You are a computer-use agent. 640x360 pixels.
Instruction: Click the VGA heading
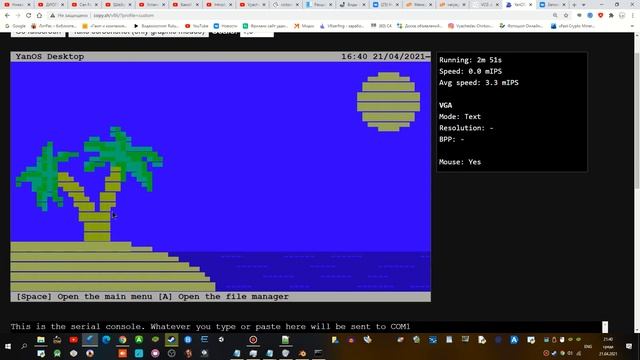pyautogui.click(x=445, y=105)
